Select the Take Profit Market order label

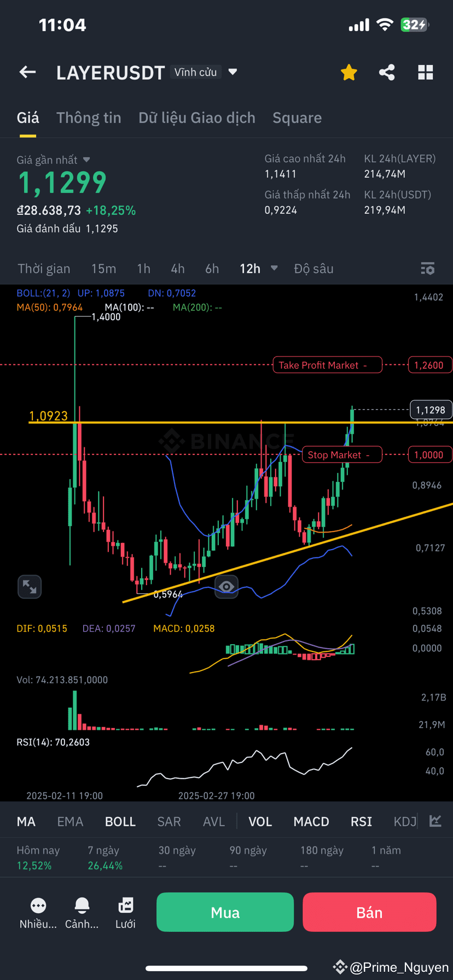[327, 365]
